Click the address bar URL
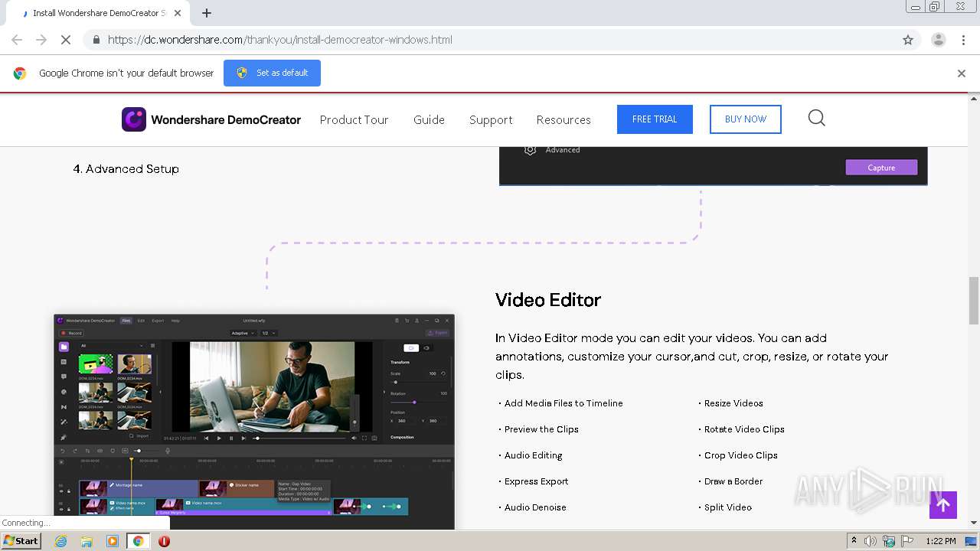The image size is (980, 551). click(280, 40)
